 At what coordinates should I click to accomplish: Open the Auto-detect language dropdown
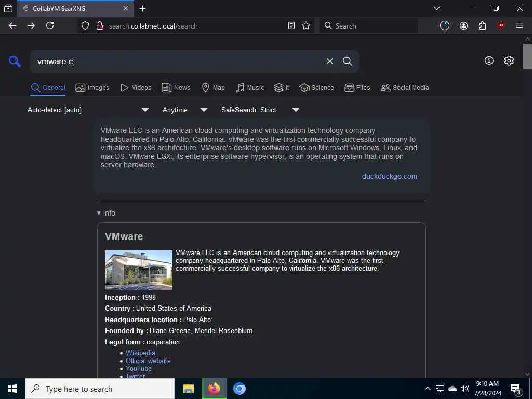pos(88,110)
